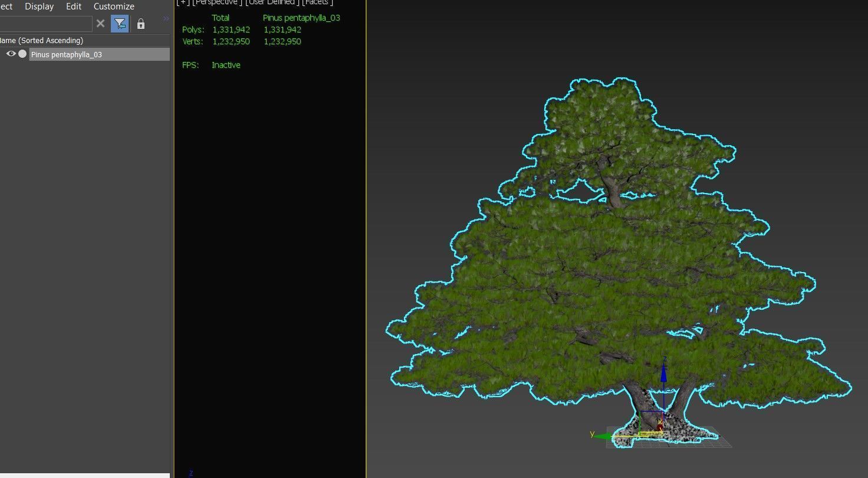
Task: Open the Perspective viewport label menu
Action: click(217, 2)
